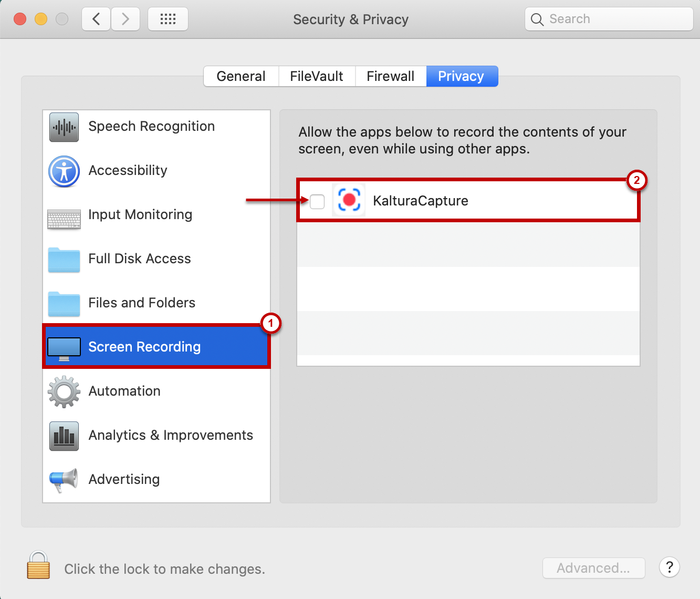Open Files and Folders category
The image size is (700, 599).
click(x=156, y=303)
